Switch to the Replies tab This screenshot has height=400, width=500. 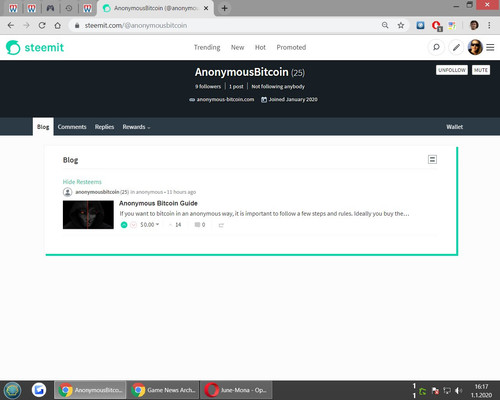pyautogui.click(x=104, y=127)
